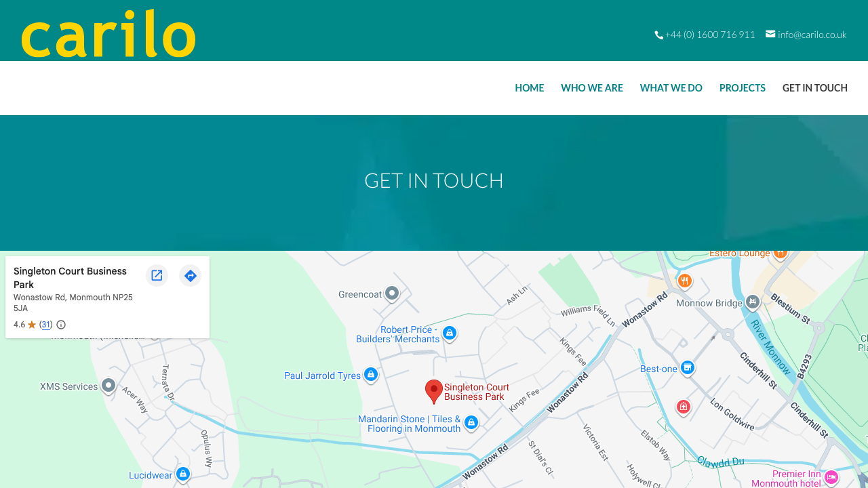Open the What We Do menu
The width and height of the screenshot is (868, 488).
[671, 88]
